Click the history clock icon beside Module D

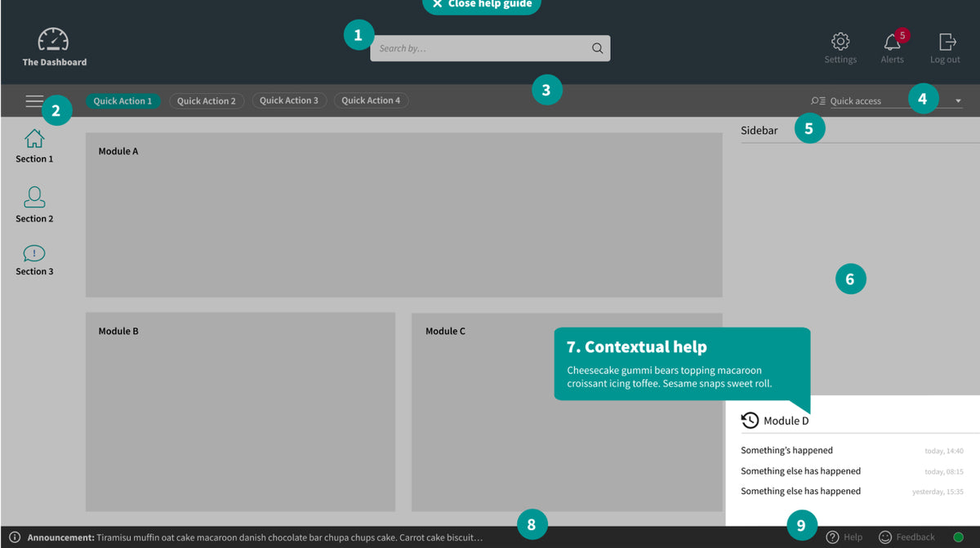[750, 420]
